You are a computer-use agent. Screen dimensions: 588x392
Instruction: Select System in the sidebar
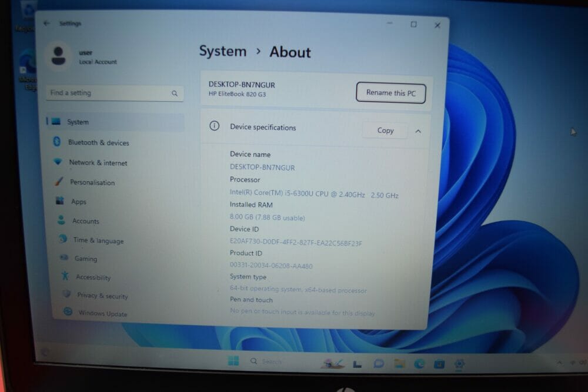[x=115, y=122]
